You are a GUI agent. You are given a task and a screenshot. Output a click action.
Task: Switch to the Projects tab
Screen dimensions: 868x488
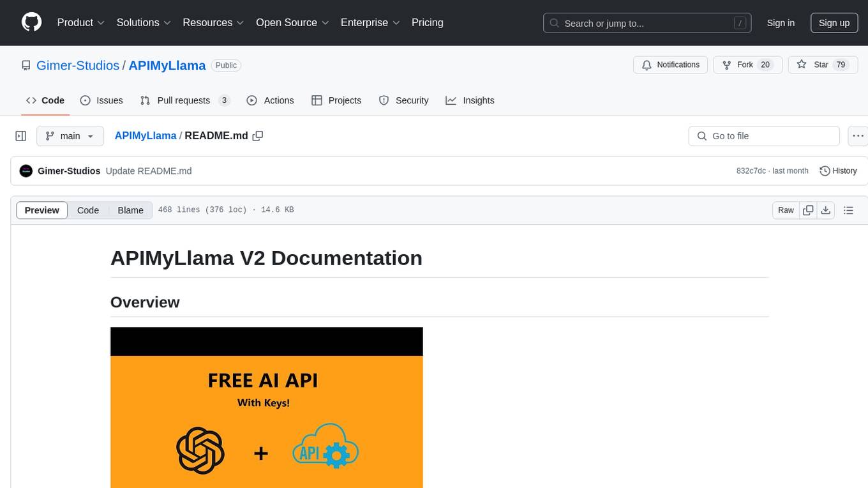336,100
